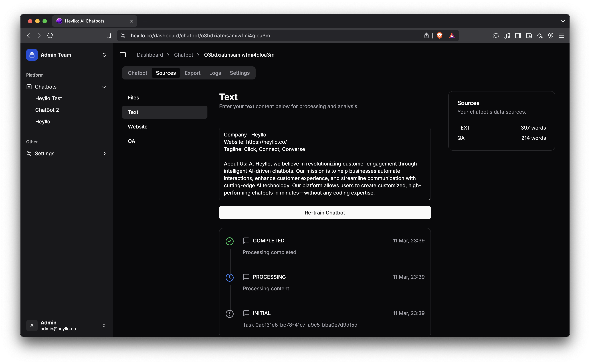Viewport: 590px width, 364px height.
Task: Switch to the Export tab
Action: [x=192, y=73]
